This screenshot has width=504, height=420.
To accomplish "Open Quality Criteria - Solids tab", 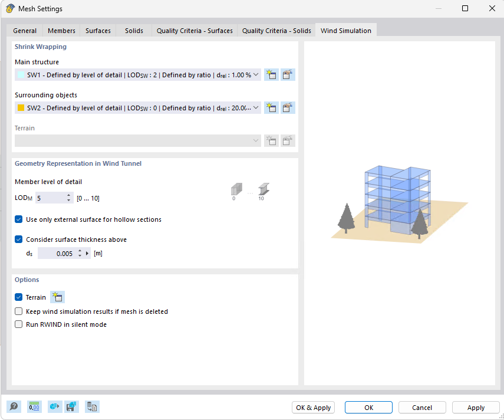I will [x=276, y=31].
